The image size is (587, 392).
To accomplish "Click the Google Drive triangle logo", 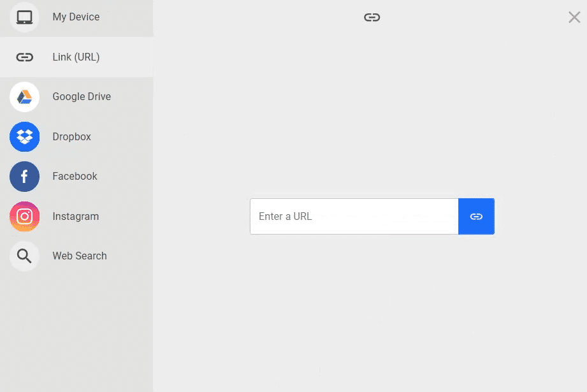I will coord(24,97).
